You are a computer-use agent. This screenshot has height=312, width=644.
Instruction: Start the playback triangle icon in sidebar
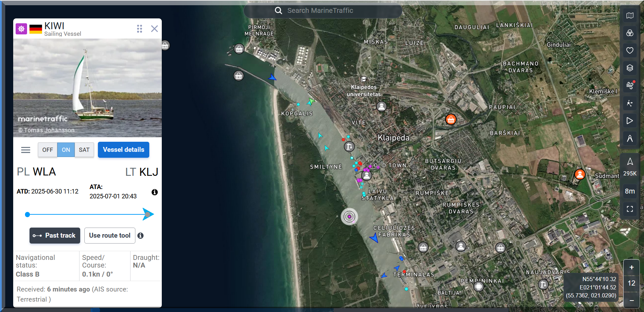630,121
